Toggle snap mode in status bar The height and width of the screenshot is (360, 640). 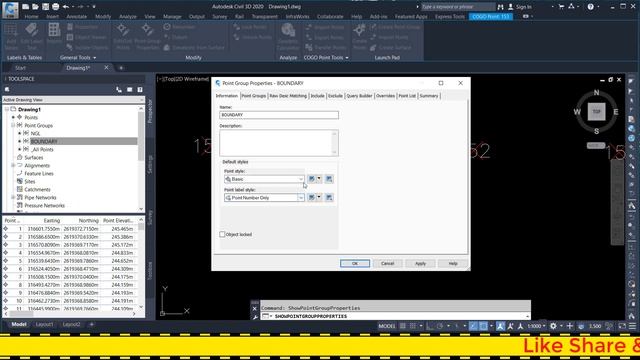(x=413, y=326)
